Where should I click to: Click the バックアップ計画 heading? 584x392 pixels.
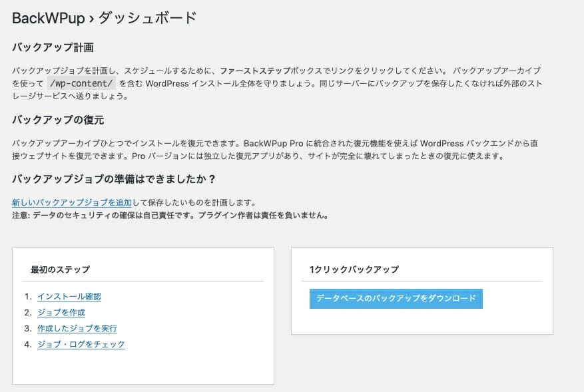pyautogui.click(x=53, y=48)
